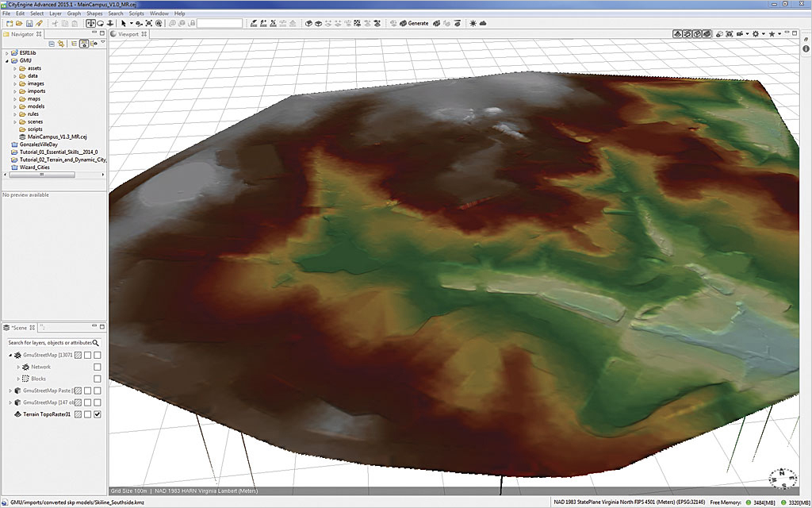The width and height of the screenshot is (812, 508).
Task: Open the viewport bookmarks star icon
Action: [x=771, y=34]
